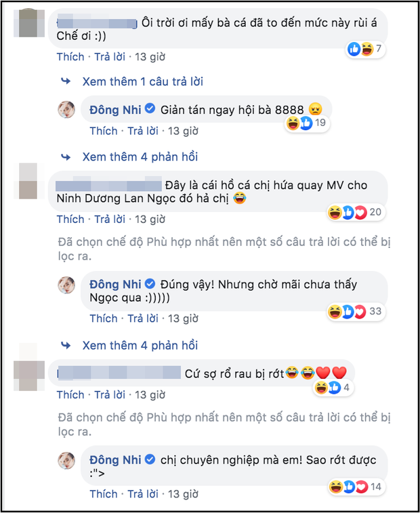Viewport: 420px width, 513px height.
Task: Open the 20 reactions on hồ cá comment
Action: 356,213
